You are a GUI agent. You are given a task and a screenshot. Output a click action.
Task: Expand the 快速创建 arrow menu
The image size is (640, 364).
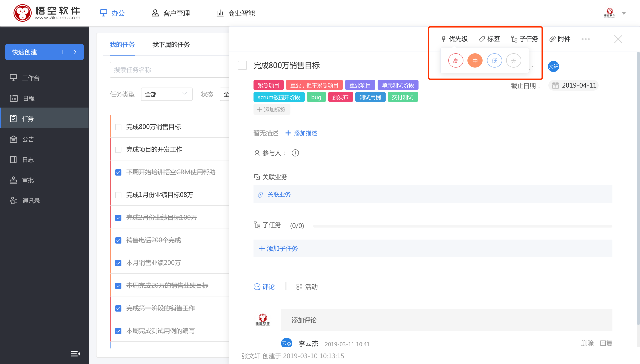(x=74, y=52)
